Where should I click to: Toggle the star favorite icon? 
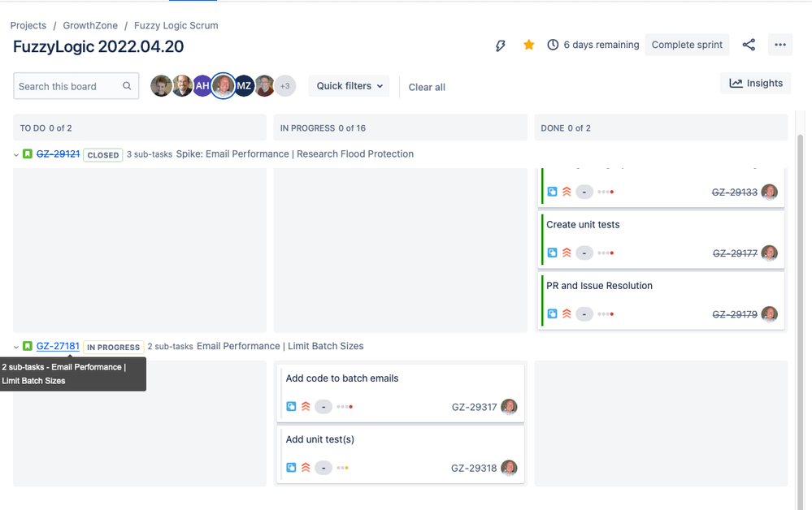coord(528,45)
